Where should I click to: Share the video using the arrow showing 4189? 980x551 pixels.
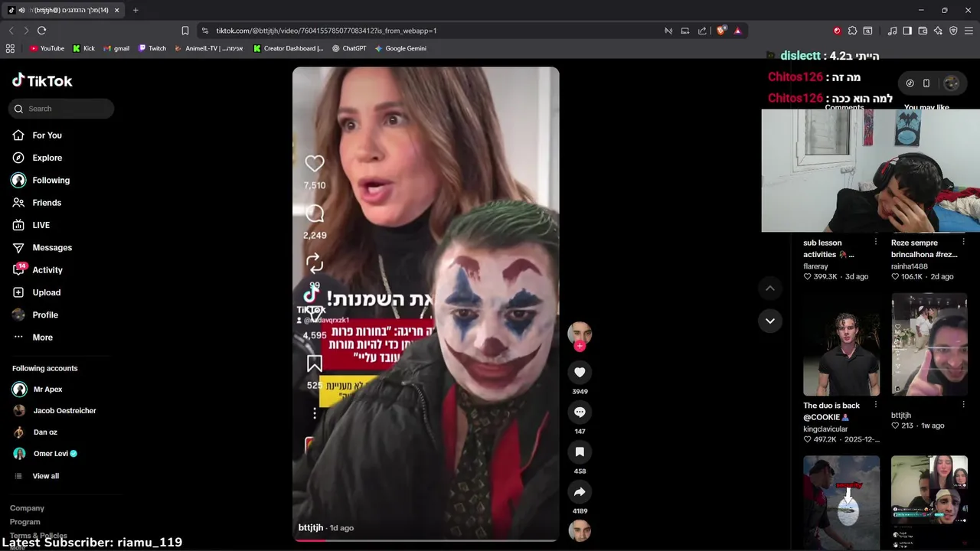click(x=580, y=492)
